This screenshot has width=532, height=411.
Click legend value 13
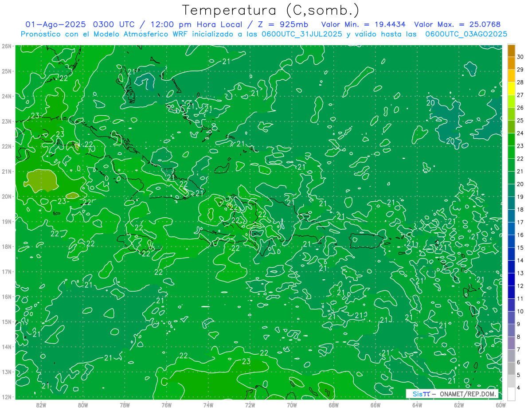[520, 273]
